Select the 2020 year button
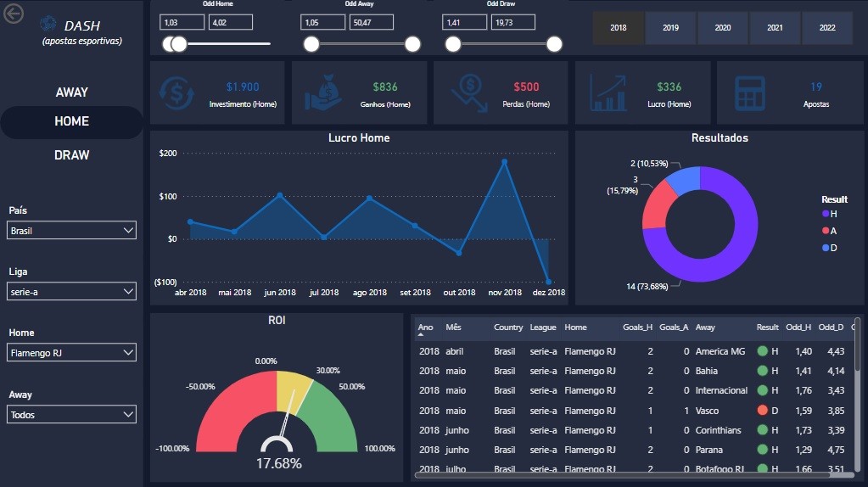Image resolution: width=868 pixels, height=487 pixels. pyautogui.click(x=723, y=28)
